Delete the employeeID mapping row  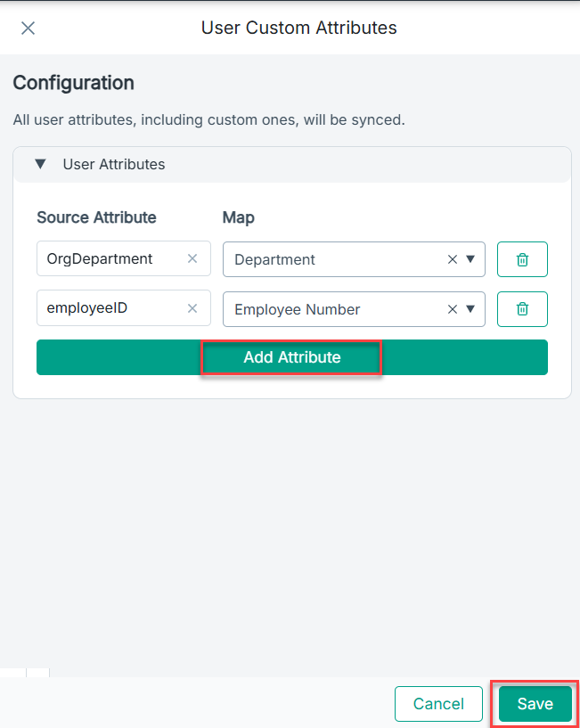pyautogui.click(x=522, y=309)
